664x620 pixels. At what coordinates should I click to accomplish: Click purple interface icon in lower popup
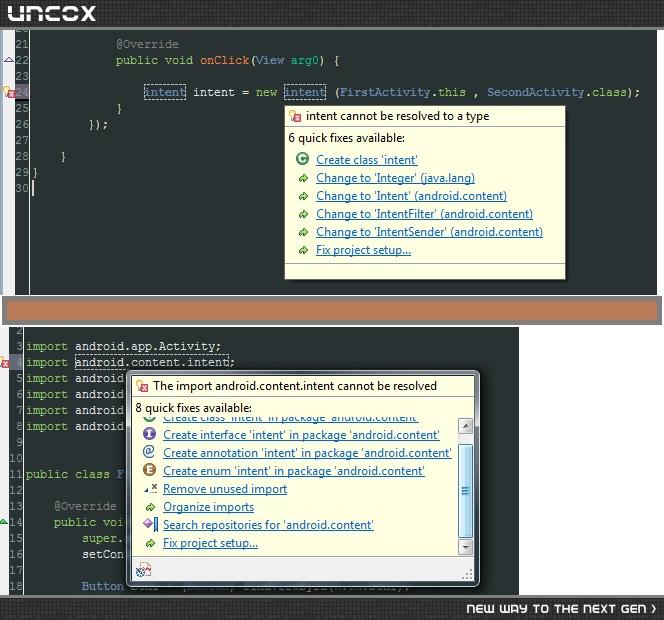click(149, 434)
